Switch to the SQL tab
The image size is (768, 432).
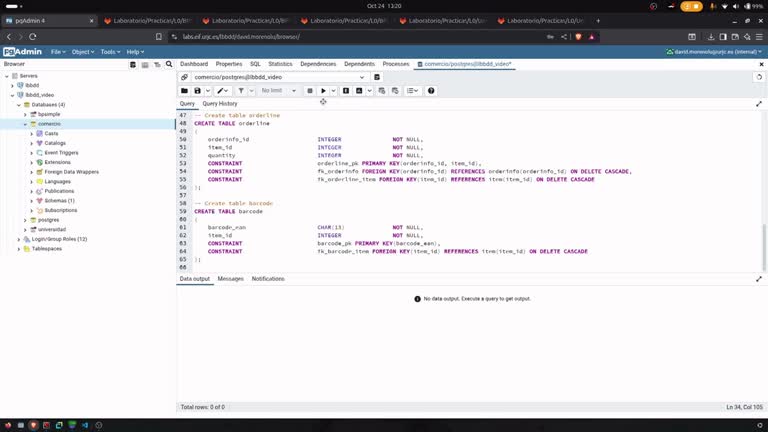(x=255, y=64)
